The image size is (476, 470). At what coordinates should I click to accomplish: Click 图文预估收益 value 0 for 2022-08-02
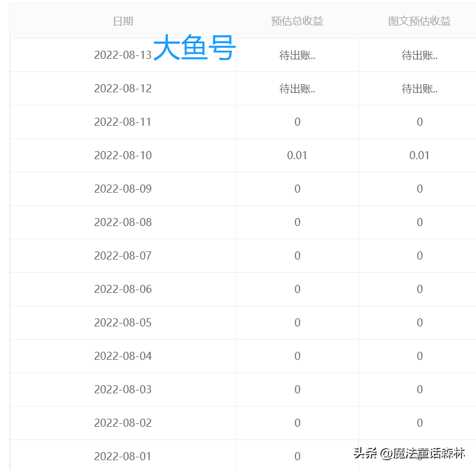pyautogui.click(x=419, y=423)
